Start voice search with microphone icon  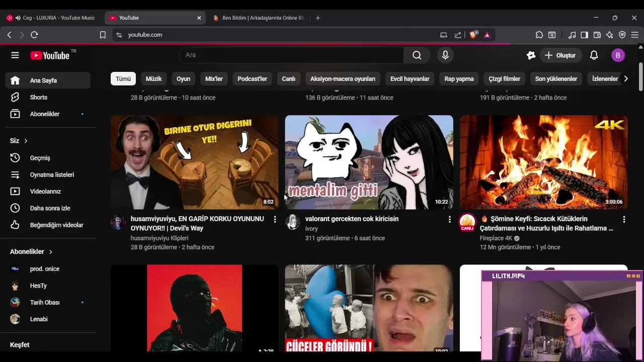click(445, 55)
